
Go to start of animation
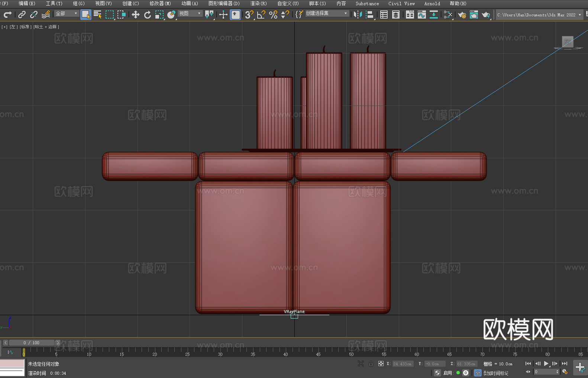click(528, 364)
